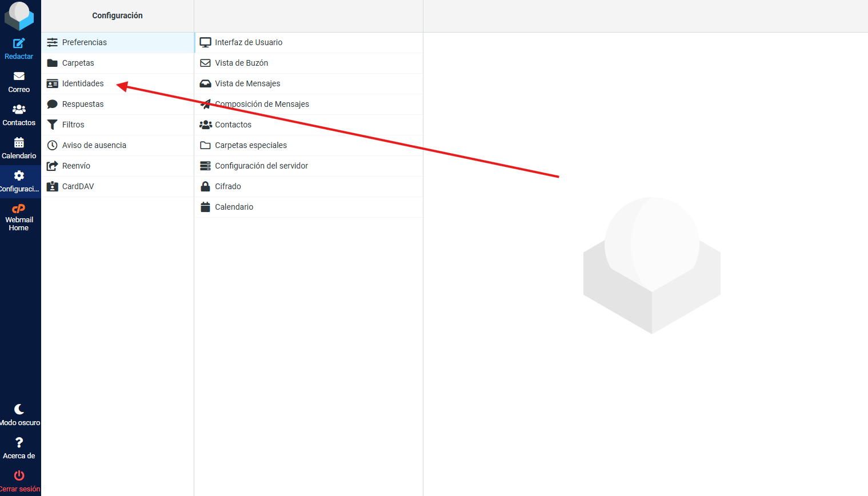Open Respuestas settings section

pos(83,104)
